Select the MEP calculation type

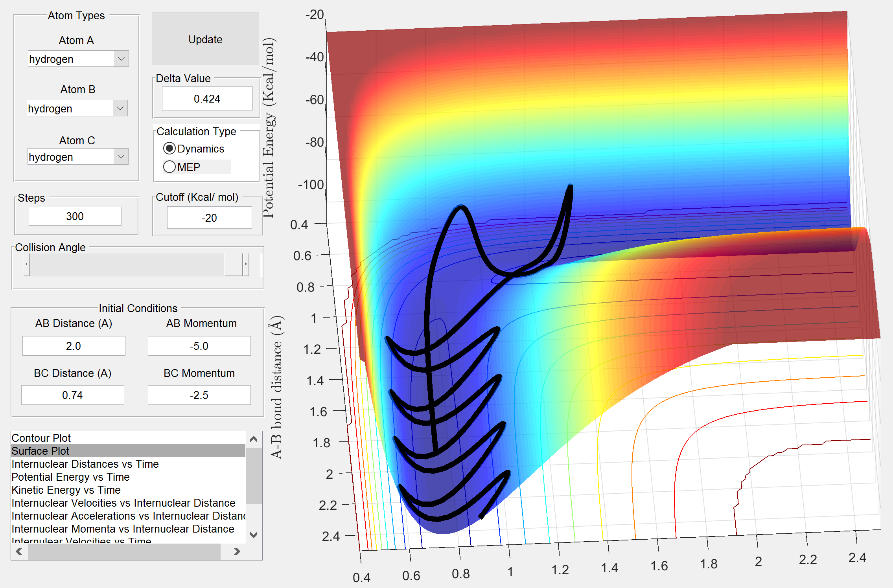point(169,167)
